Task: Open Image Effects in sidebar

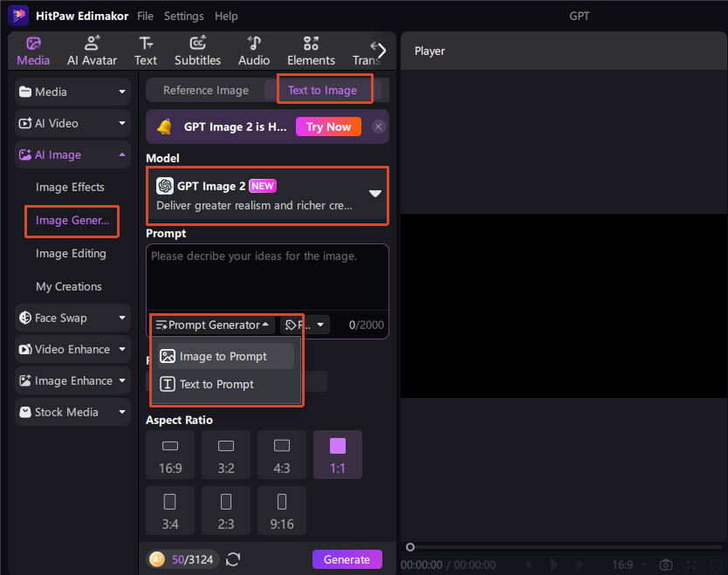Action: (x=70, y=187)
